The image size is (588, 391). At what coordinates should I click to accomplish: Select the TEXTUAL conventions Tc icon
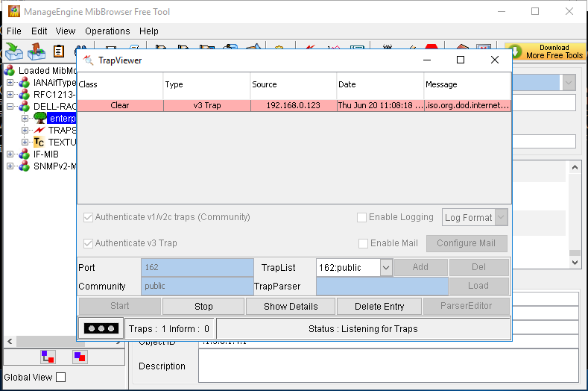(39, 142)
